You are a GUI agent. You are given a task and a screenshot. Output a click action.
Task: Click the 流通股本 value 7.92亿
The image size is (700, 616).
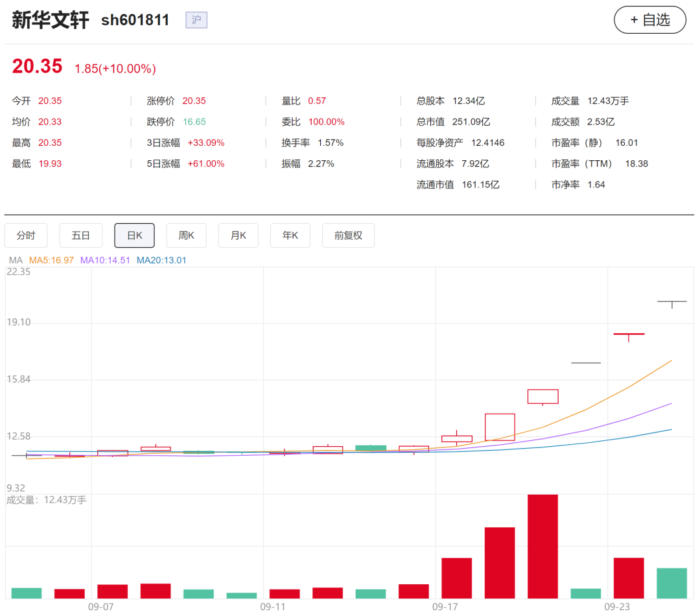coord(475,164)
